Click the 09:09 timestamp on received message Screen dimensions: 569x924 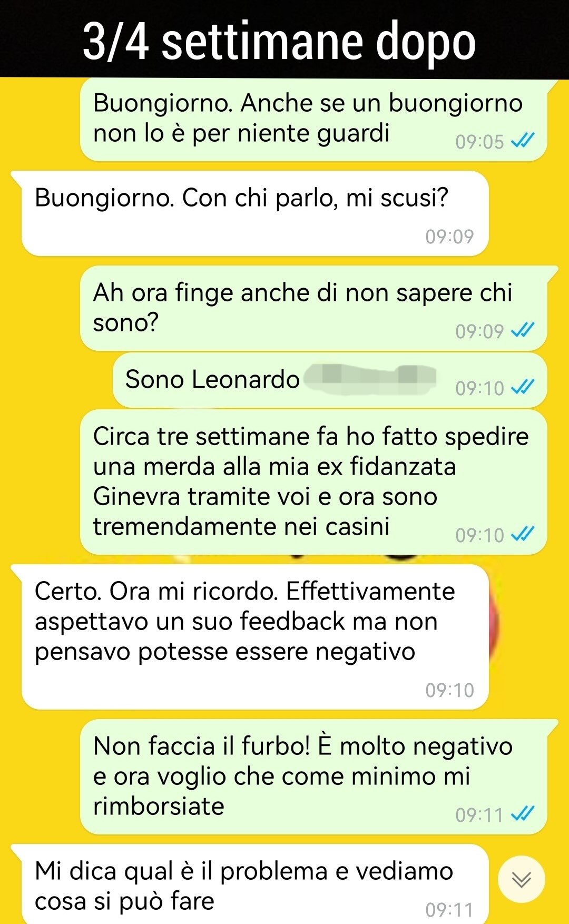click(x=449, y=237)
